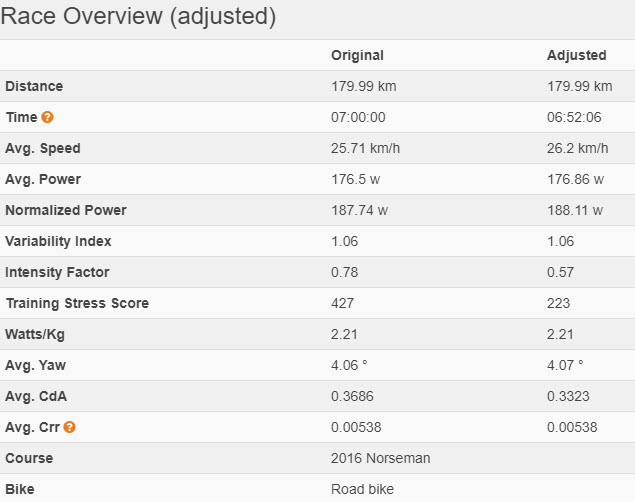This screenshot has height=502, width=635.
Task: Select the Original column header
Action: (357, 55)
